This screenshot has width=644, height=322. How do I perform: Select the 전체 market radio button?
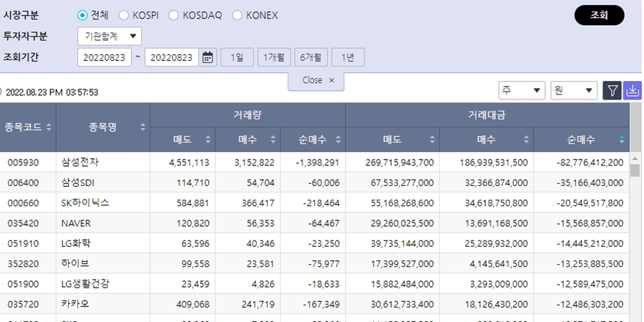pyautogui.click(x=82, y=15)
